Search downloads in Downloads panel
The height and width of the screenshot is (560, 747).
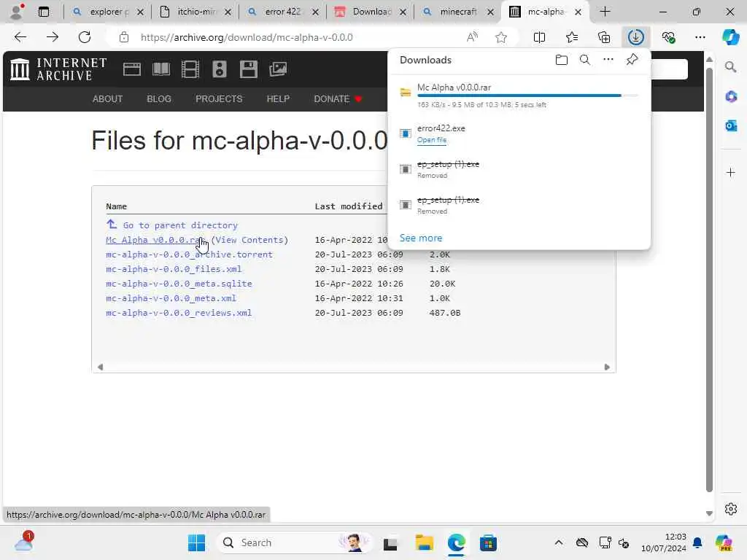point(585,60)
